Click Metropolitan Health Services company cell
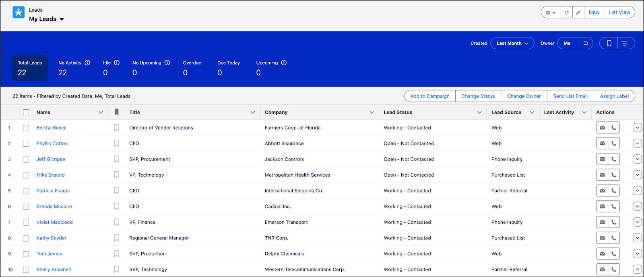644x277 pixels. coord(297,175)
